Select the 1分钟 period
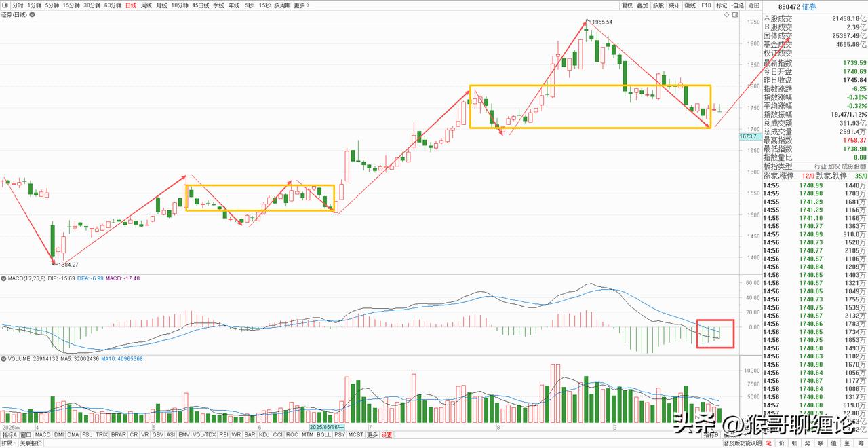 click(x=35, y=5)
